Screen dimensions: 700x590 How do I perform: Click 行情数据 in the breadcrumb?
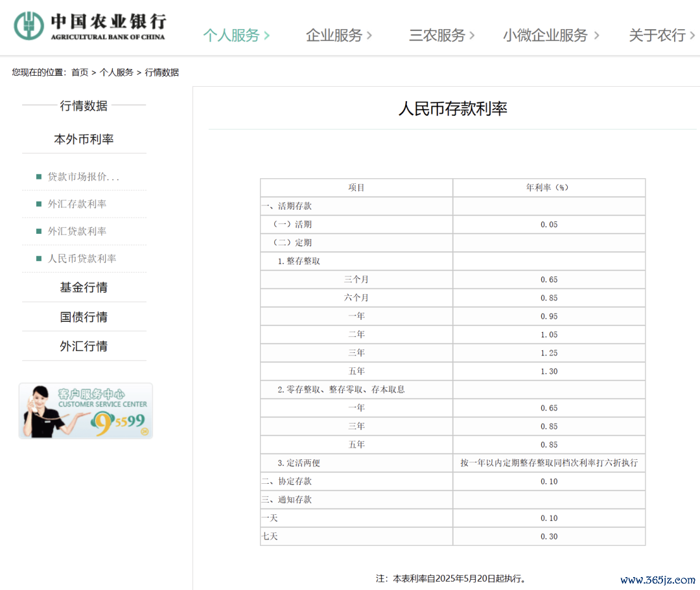(161, 73)
